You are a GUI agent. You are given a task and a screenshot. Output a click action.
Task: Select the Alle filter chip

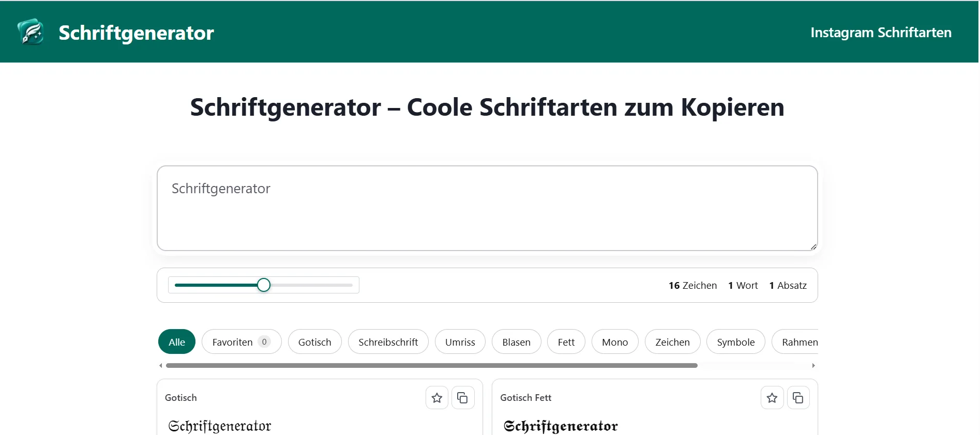[177, 341]
